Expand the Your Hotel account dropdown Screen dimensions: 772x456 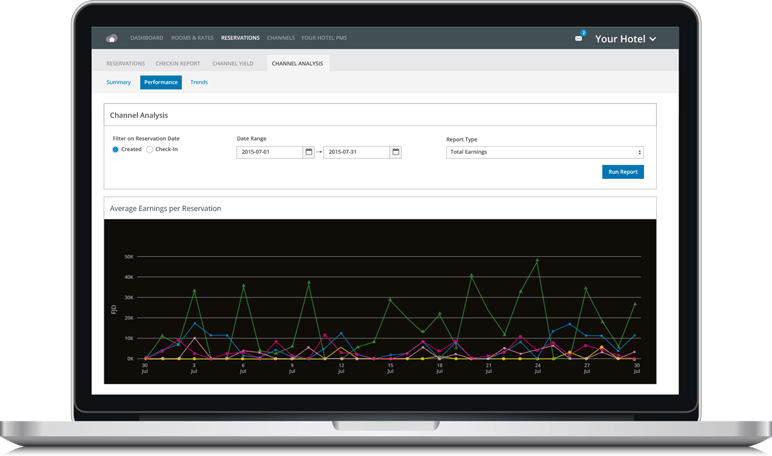coord(625,39)
